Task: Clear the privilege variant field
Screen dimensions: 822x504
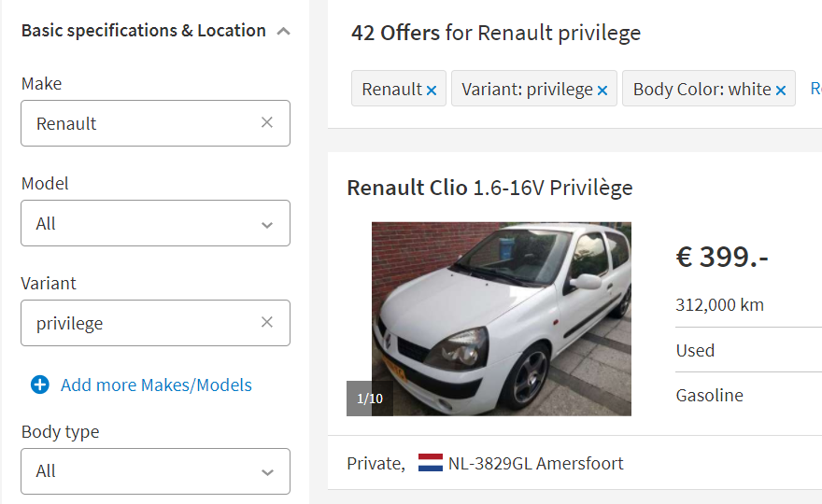Action: pos(267,322)
